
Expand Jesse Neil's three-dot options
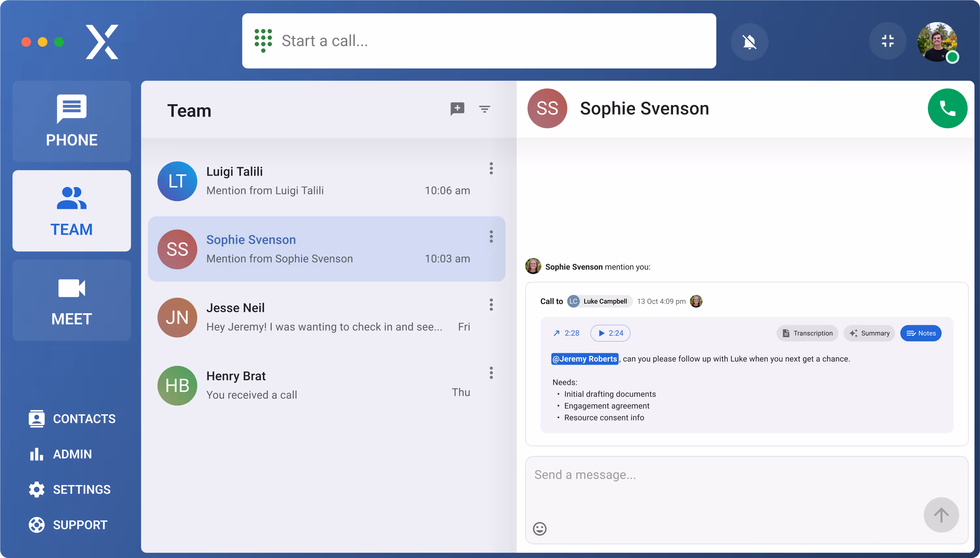pyautogui.click(x=491, y=305)
